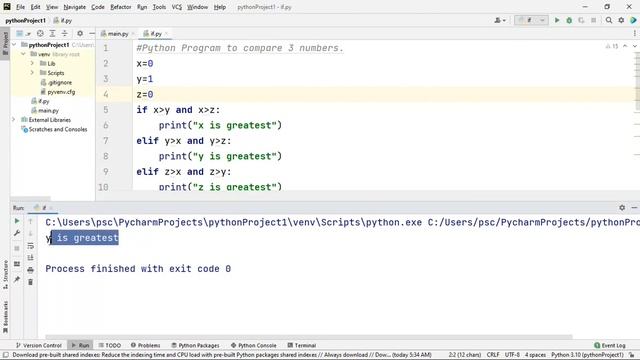
Task: Collapse the venv folder node
Action: [x=24, y=54]
